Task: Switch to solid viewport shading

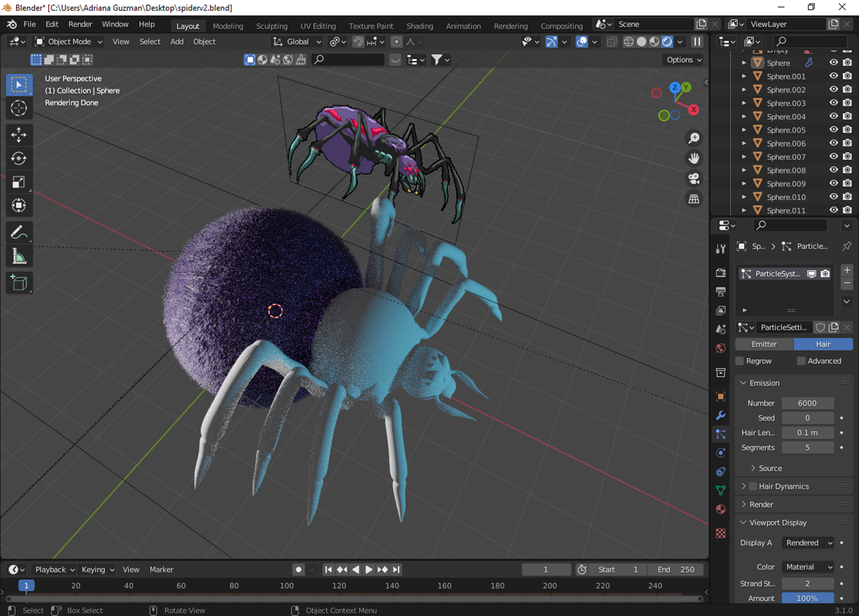Action: (641, 42)
